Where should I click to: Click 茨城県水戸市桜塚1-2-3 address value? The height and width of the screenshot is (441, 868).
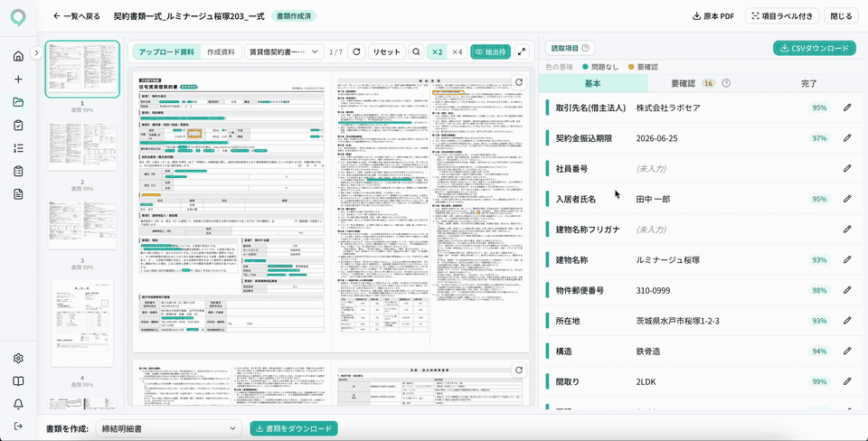(677, 321)
